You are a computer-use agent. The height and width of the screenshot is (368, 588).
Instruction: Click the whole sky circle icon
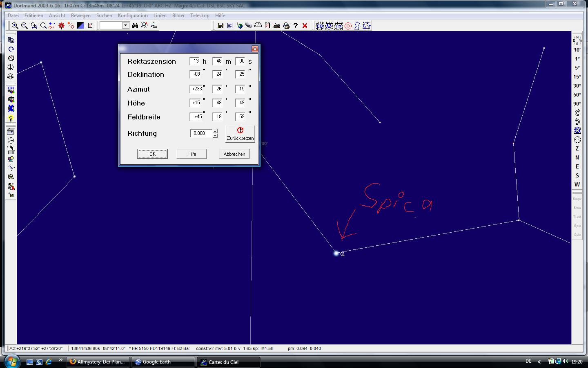[577, 139]
